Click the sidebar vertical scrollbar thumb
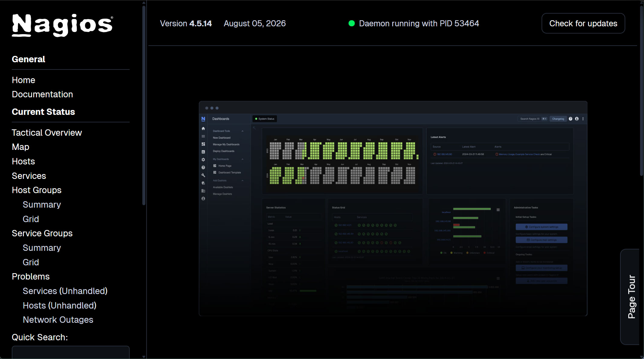This screenshot has height=359, width=644. [x=144, y=105]
